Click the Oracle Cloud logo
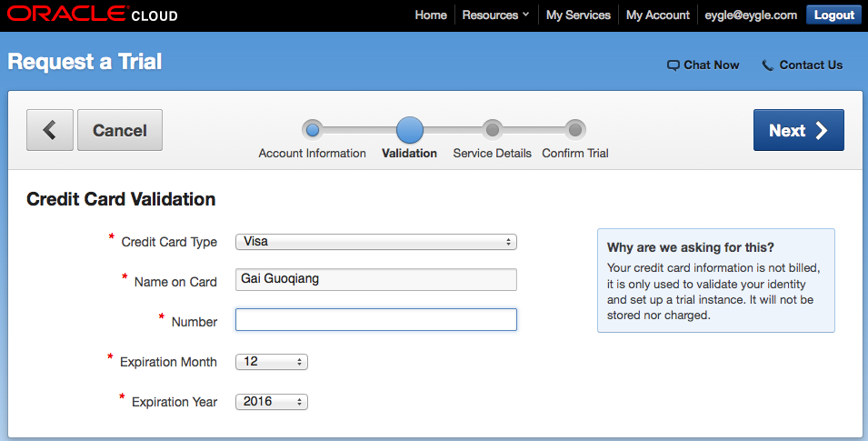 point(93,15)
